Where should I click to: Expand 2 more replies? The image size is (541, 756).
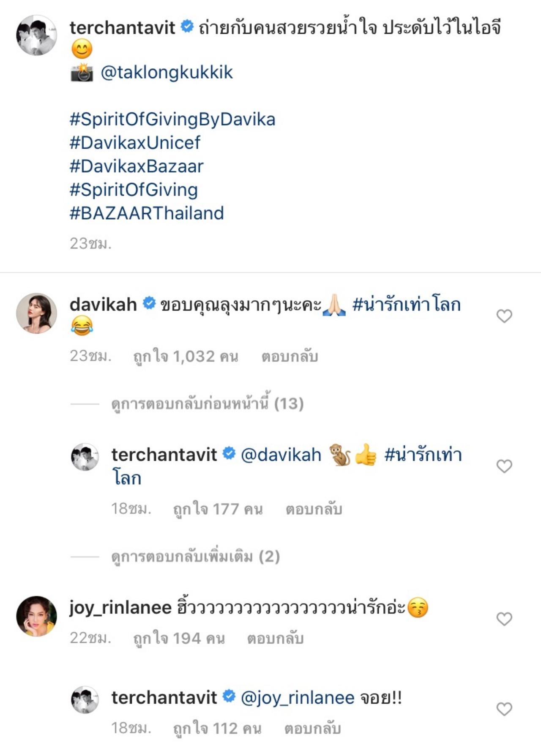pyautogui.click(x=195, y=557)
